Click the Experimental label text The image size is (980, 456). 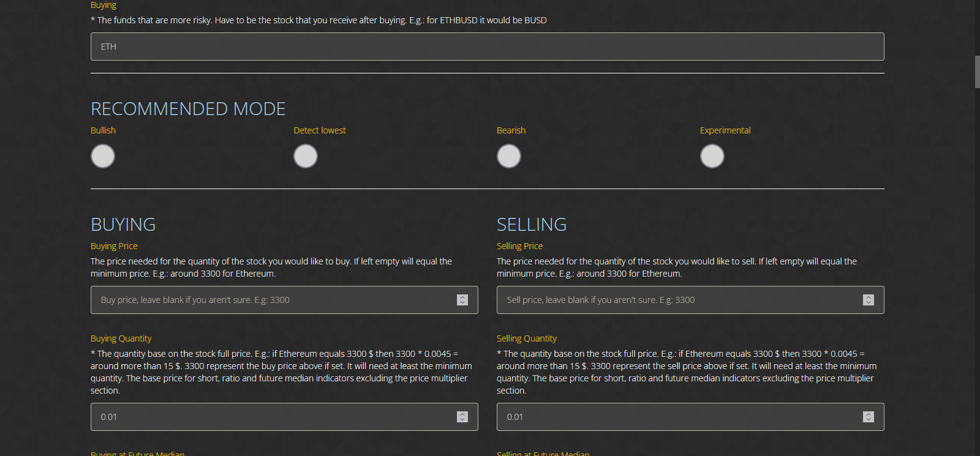725,130
